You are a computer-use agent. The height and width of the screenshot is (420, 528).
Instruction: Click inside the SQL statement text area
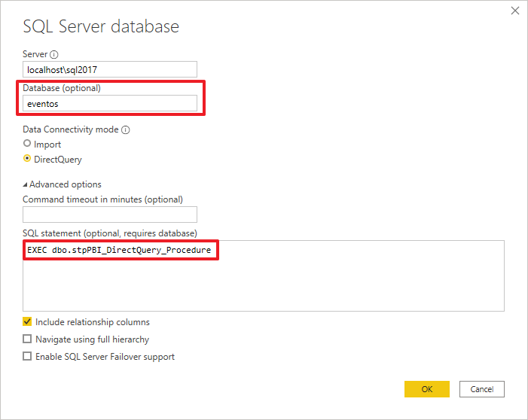tap(264, 276)
